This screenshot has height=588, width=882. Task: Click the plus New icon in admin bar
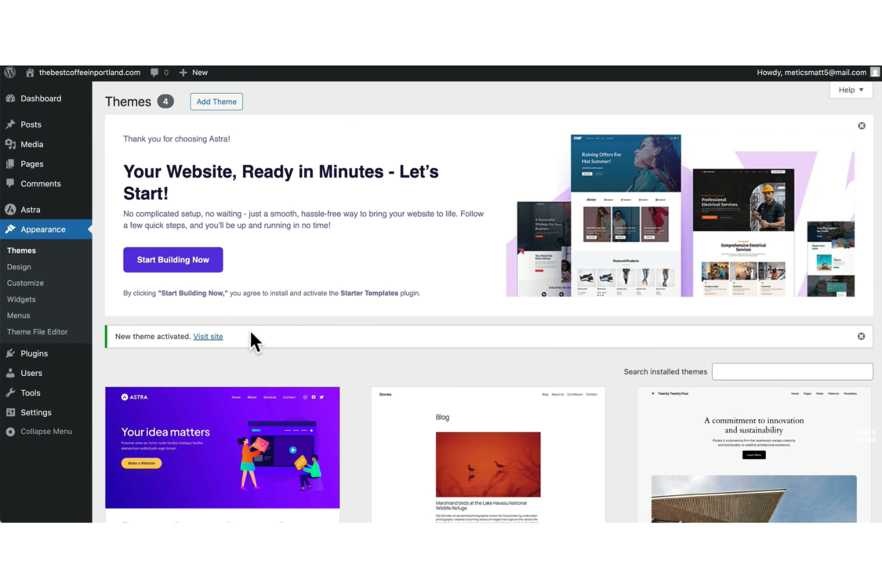pos(183,72)
